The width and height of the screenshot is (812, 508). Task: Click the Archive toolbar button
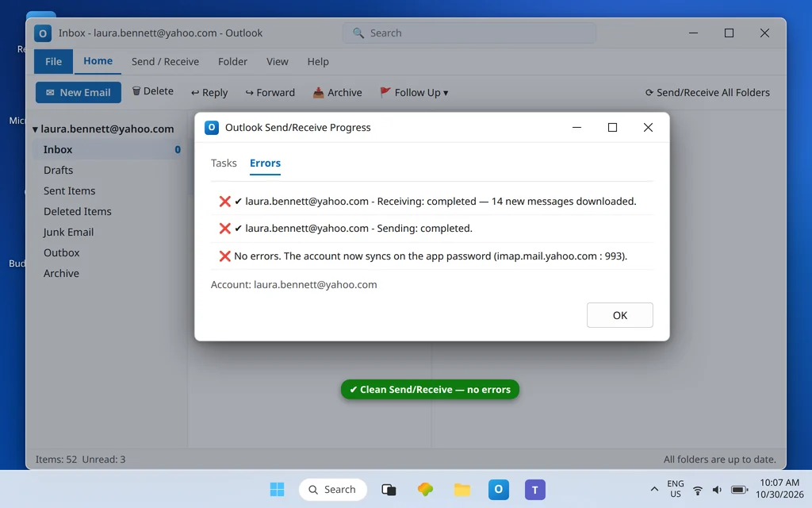point(337,92)
